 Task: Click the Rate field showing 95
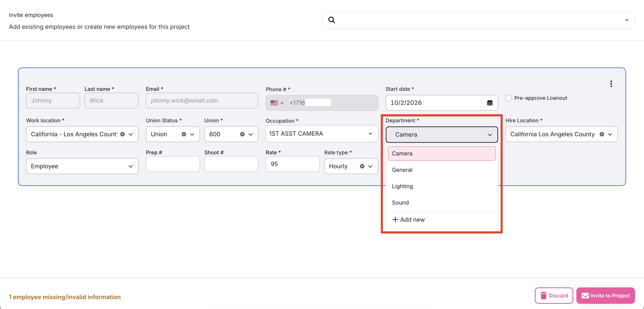[293, 164]
